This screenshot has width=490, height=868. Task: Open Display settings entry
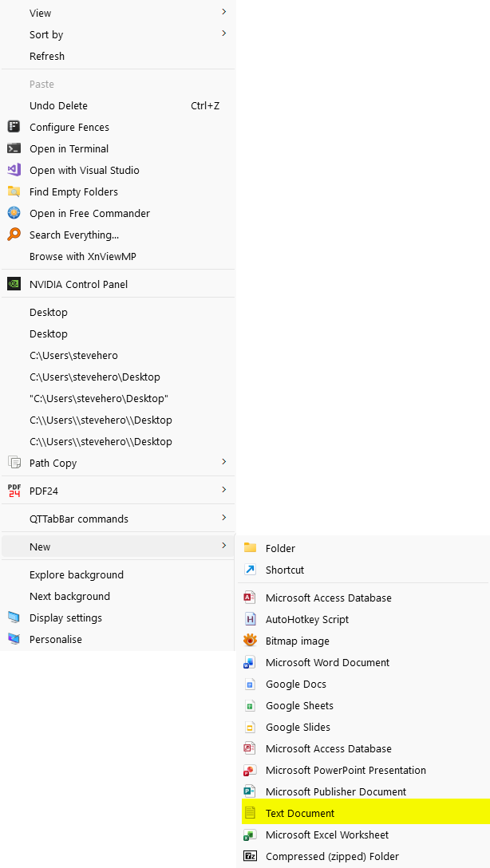click(118, 617)
